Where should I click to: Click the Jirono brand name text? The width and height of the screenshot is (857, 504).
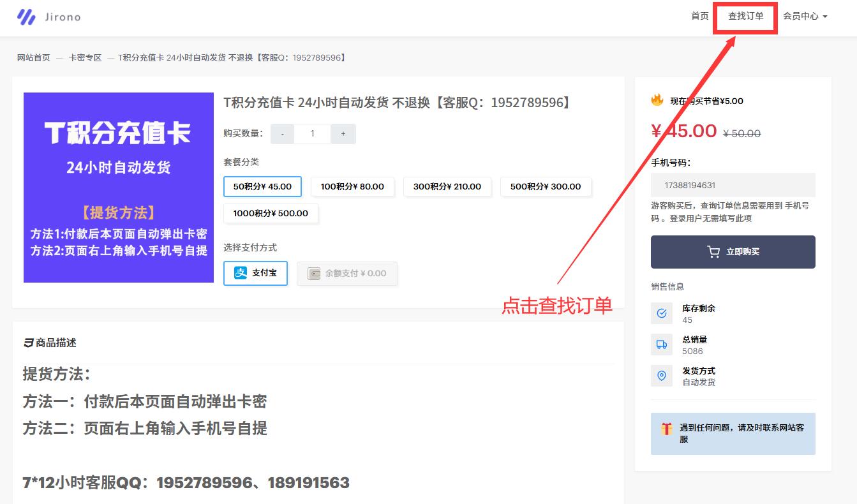pos(63,17)
